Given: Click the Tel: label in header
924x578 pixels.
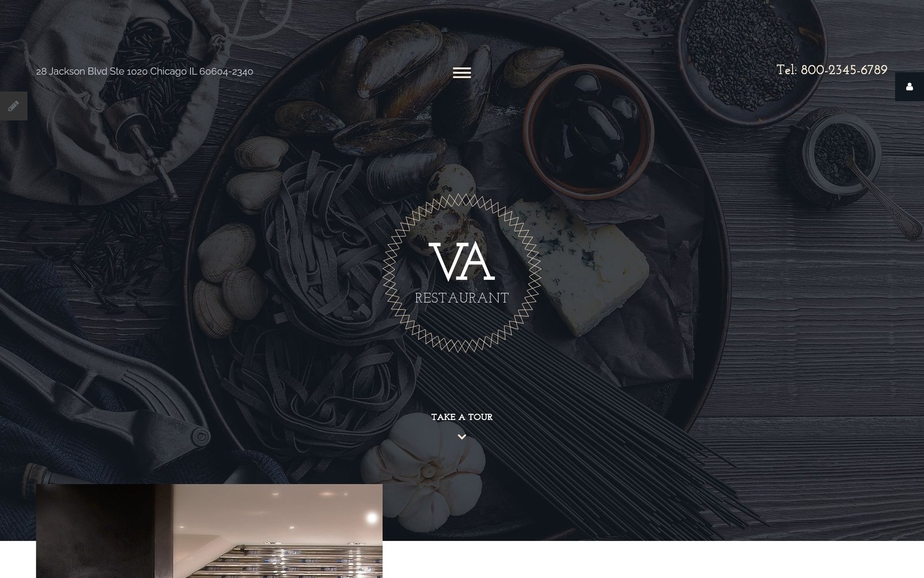Looking at the screenshot, I should point(787,70).
